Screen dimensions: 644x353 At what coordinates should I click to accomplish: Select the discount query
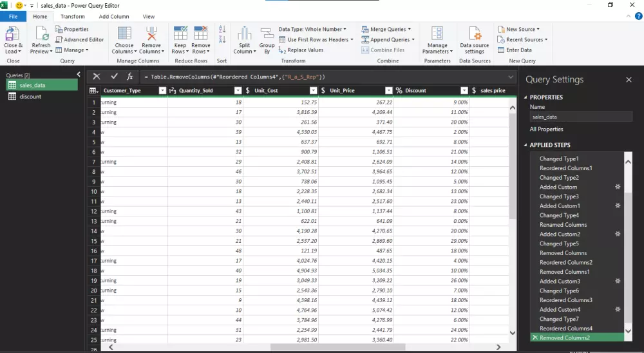pos(30,97)
